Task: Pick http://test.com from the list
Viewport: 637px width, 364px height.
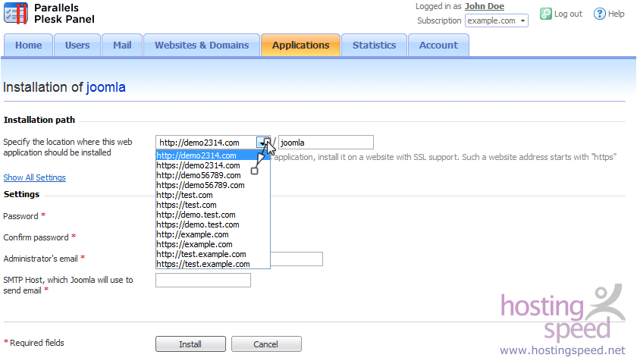Action: (213, 195)
